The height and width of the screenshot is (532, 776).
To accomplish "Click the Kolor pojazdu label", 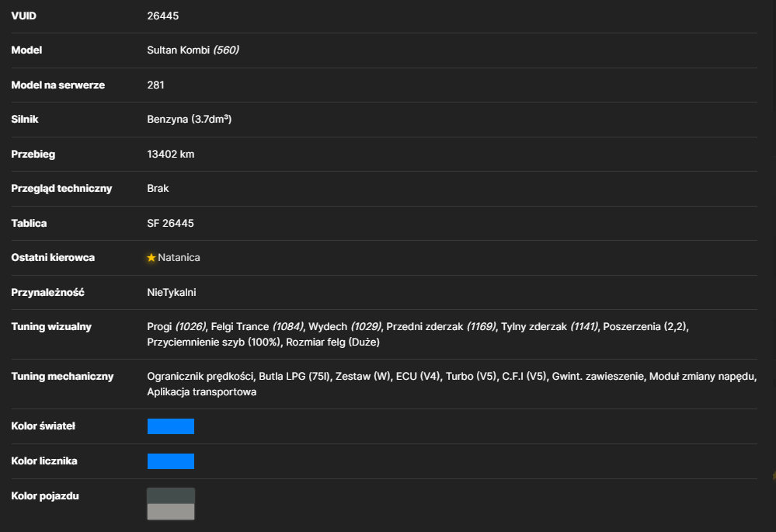I will [45, 495].
